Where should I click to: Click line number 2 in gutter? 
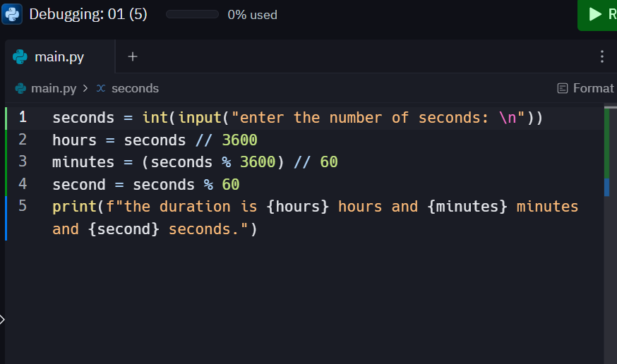(23, 140)
